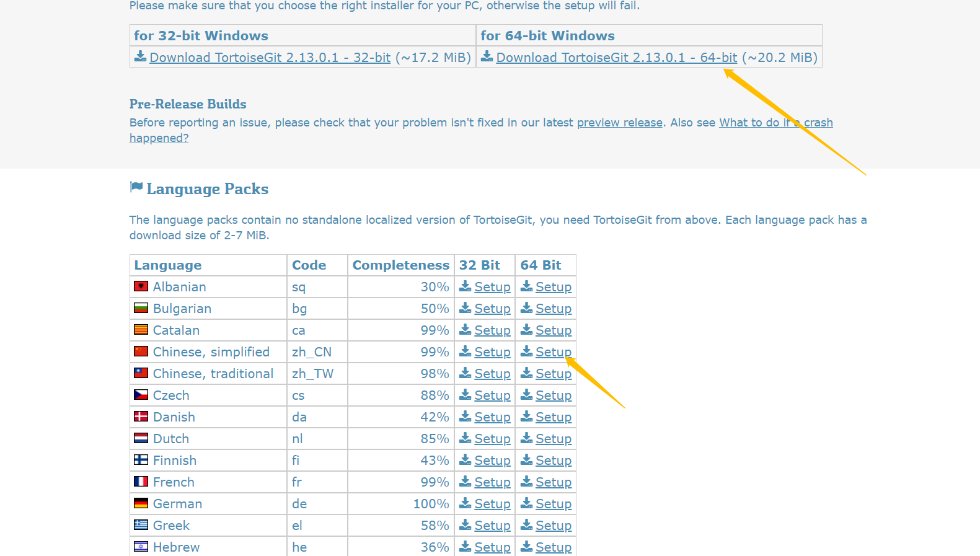Click Hebrew 64 Bit download icon
The image size is (980, 556).
click(527, 546)
